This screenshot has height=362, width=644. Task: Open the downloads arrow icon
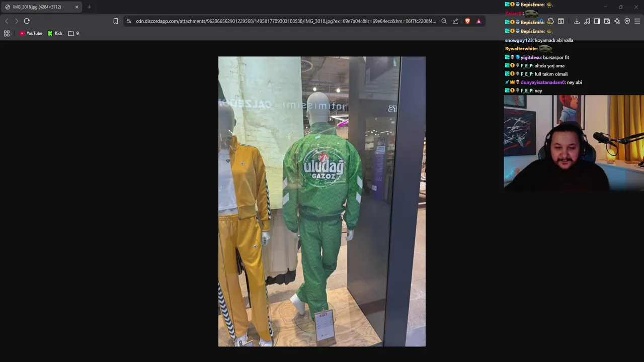(x=577, y=21)
